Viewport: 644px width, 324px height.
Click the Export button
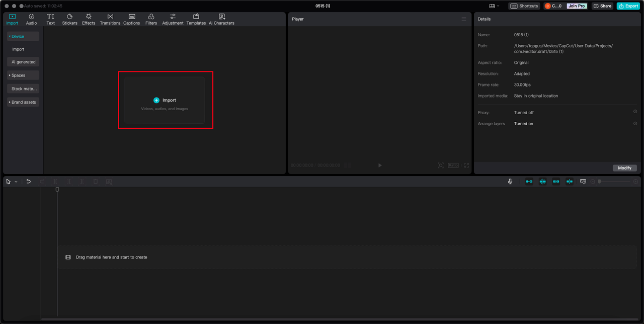628,6
